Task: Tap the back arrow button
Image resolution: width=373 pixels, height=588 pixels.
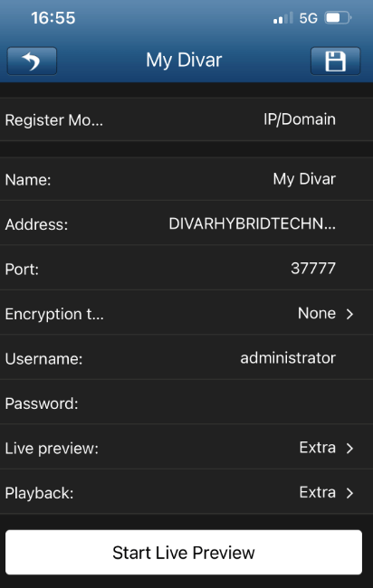Action: [x=32, y=61]
